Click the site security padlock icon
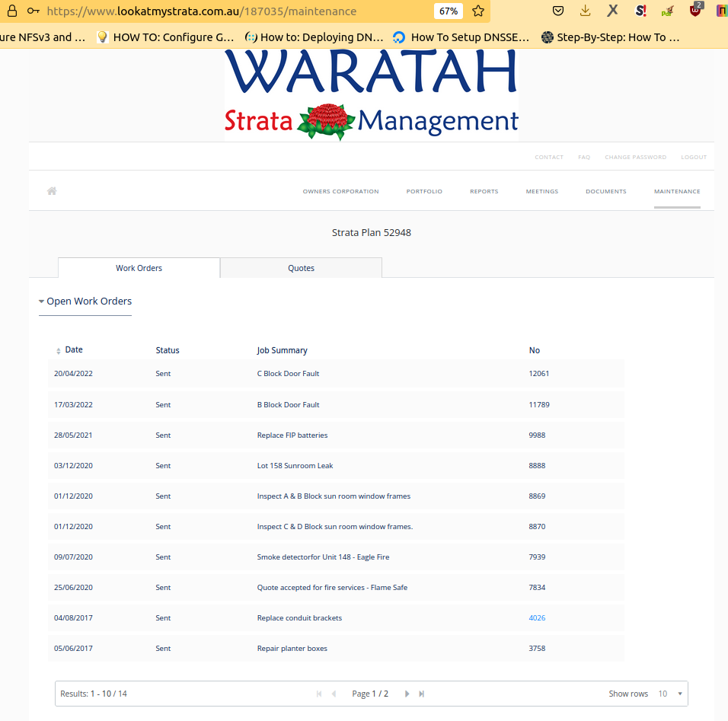The width and height of the screenshot is (728, 721). pos(12,11)
